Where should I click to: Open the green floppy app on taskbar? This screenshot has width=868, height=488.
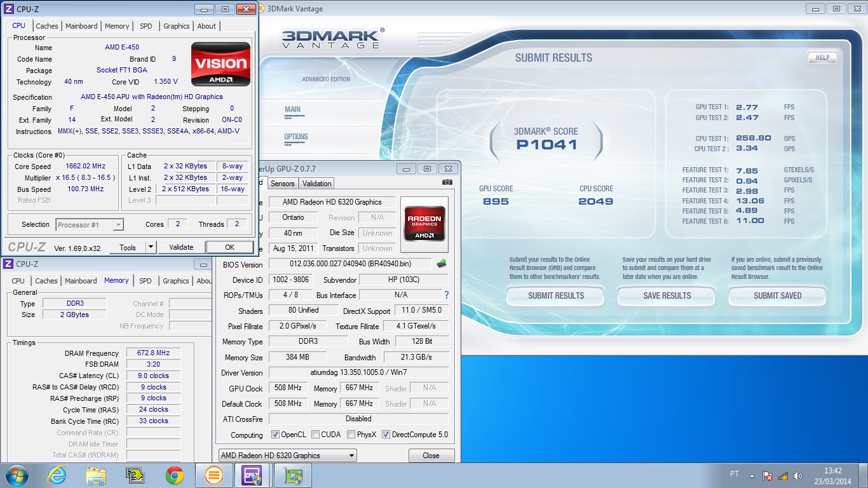point(135,475)
